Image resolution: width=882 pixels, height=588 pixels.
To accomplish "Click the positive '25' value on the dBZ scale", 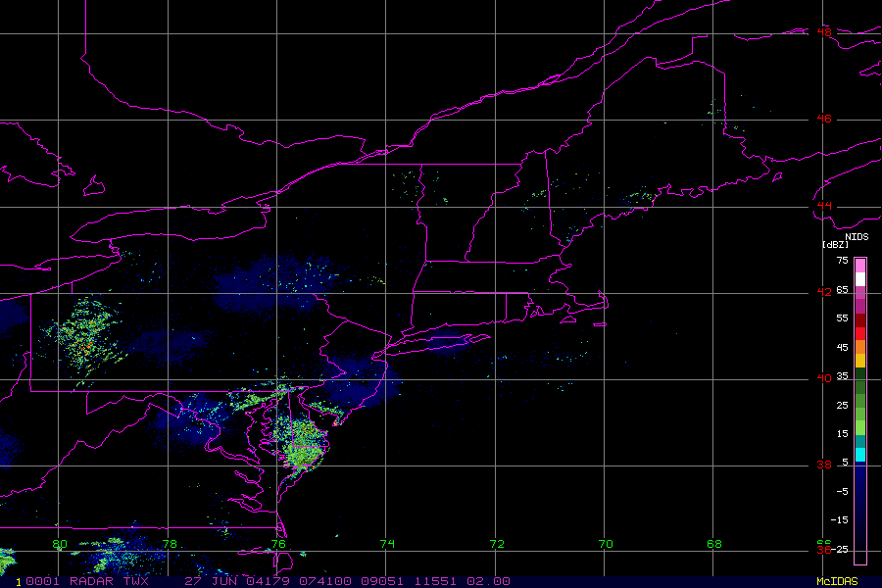I will 842,405.
